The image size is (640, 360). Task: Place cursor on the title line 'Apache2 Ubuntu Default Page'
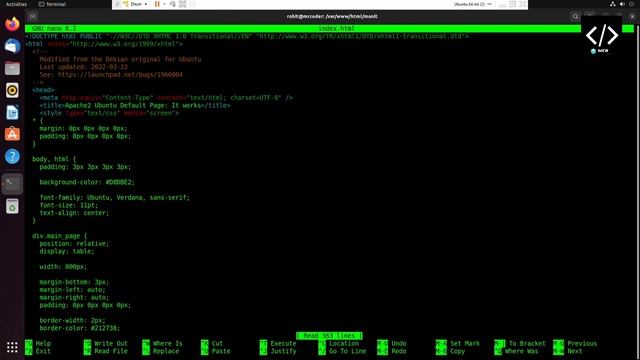click(x=135, y=105)
